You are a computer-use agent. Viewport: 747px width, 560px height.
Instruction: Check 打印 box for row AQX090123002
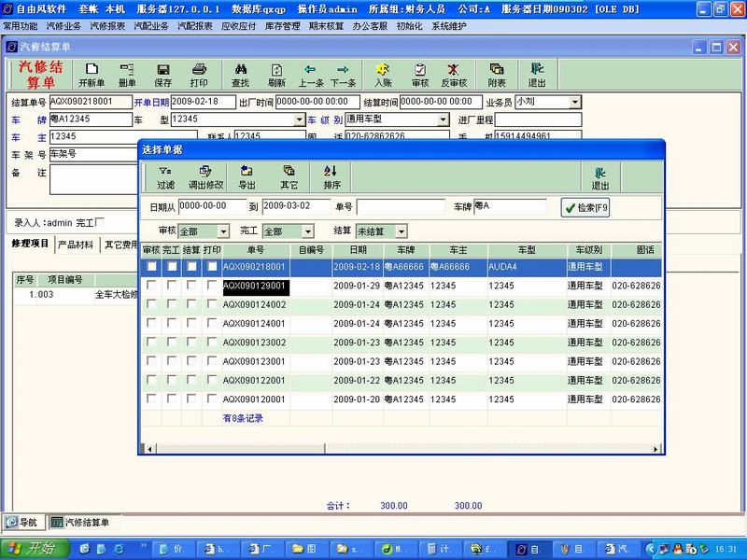coord(212,343)
